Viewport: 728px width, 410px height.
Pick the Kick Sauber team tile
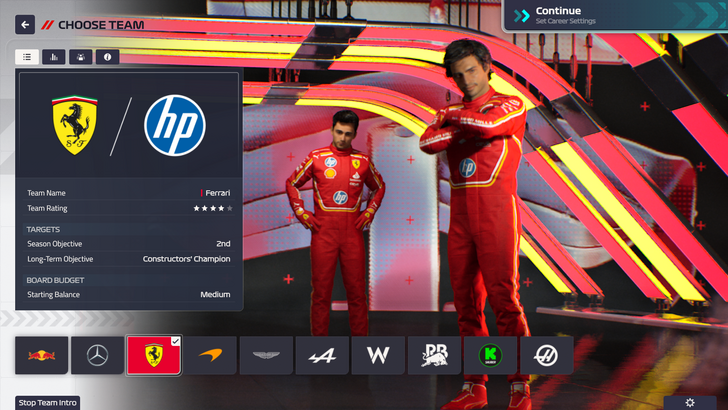pyautogui.click(x=490, y=355)
